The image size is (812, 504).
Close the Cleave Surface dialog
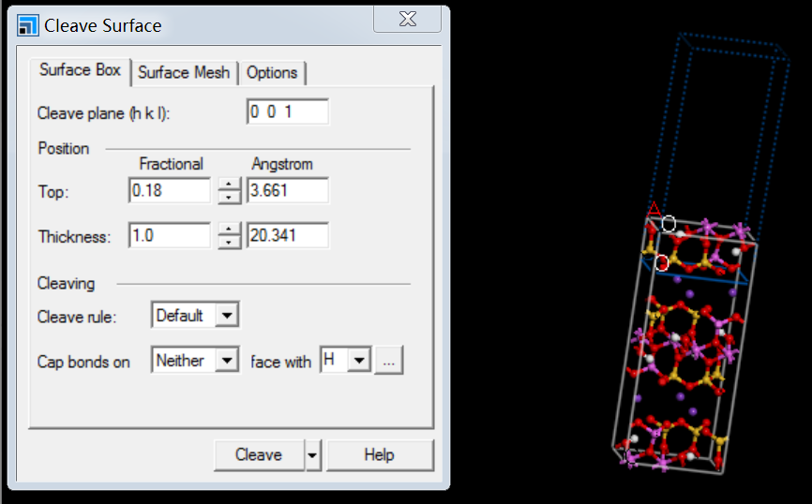pos(407,20)
